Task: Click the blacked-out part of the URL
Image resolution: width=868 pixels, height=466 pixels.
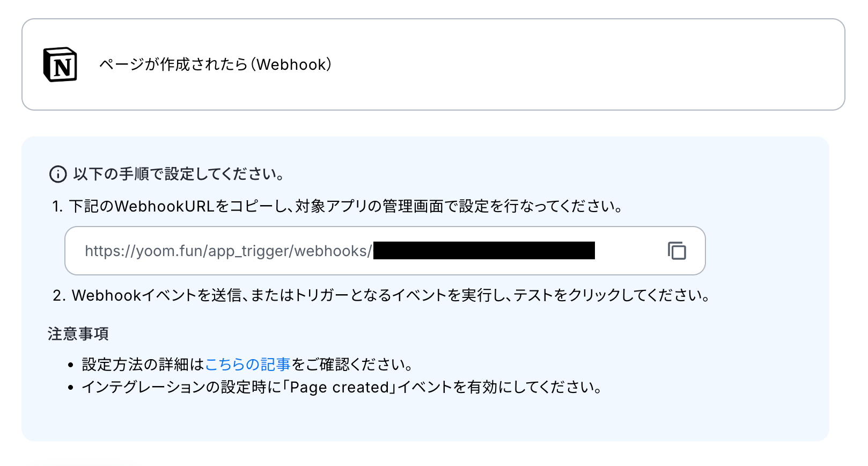Action: [x=484, y=251]
